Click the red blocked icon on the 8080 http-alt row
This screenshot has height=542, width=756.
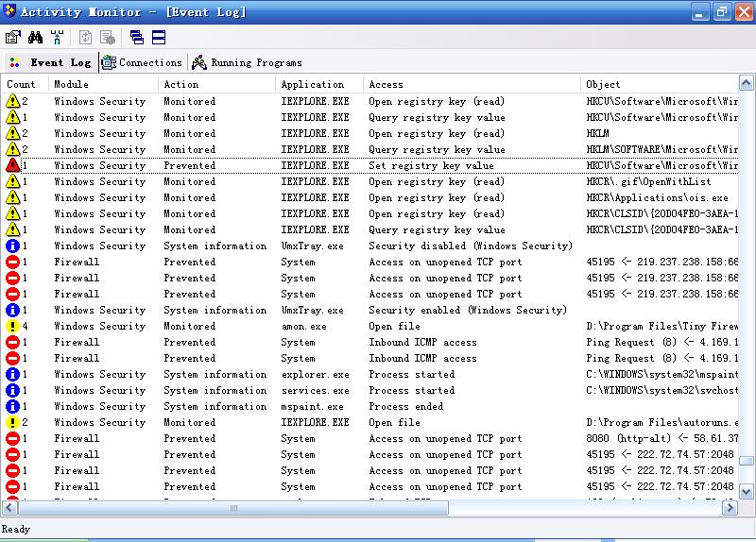click(13, 438)
